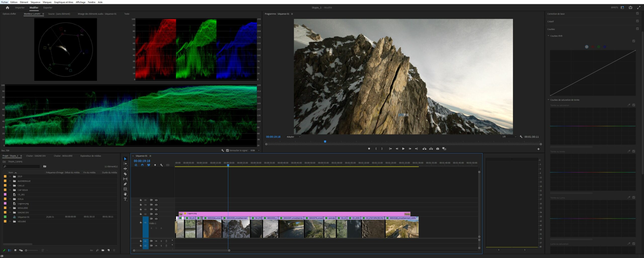
Task: Click the Importer workspace button
Action: point(20,8)
